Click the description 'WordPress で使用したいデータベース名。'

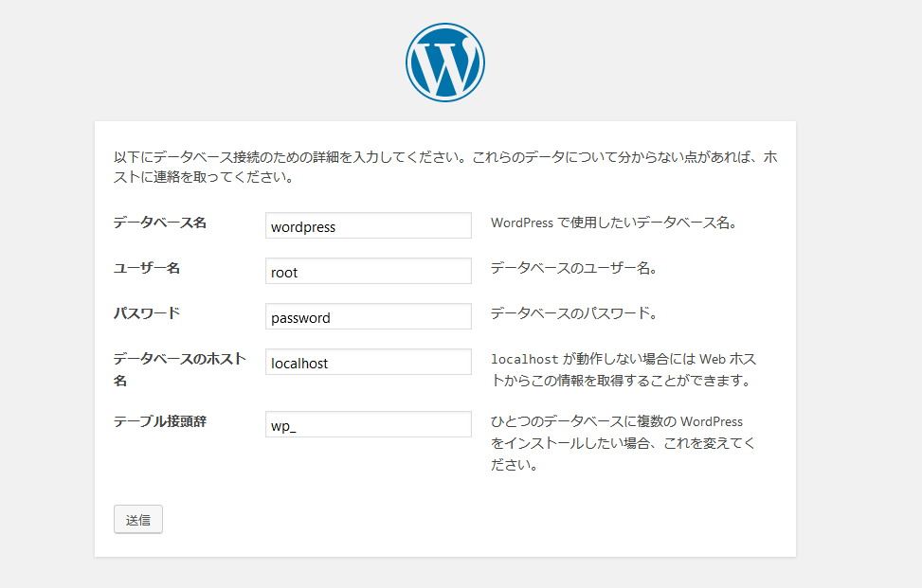(x=614, y=223)
